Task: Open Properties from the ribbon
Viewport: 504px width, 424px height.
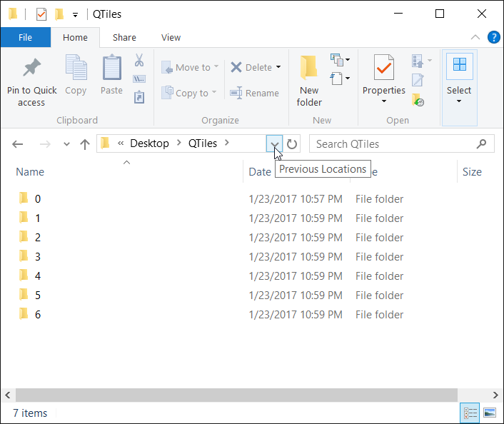Action: [383, 69]
